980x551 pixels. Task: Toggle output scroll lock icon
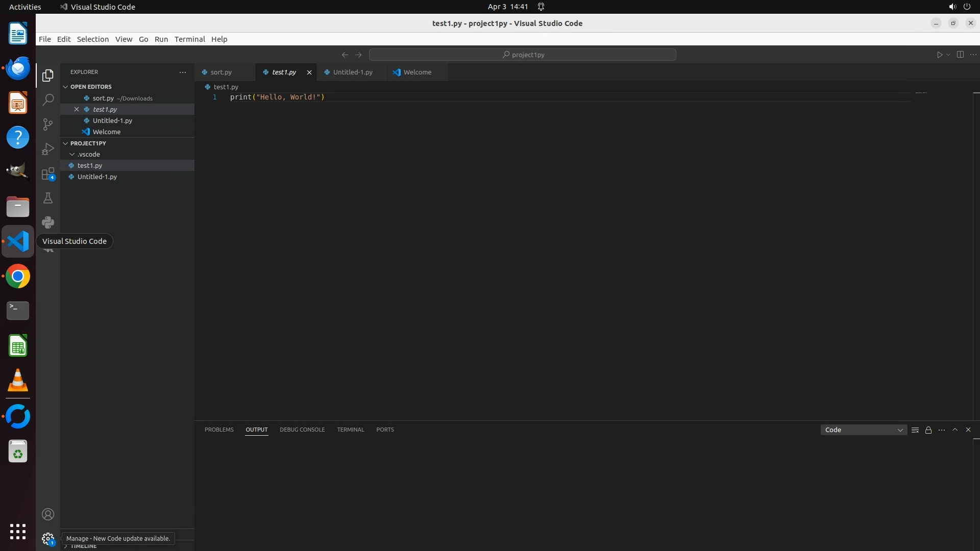pos(928,430)
